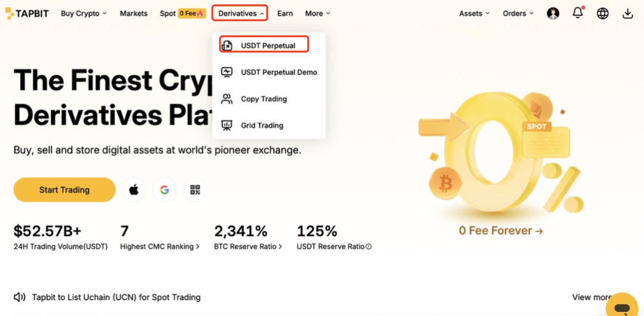
Task: Open the Assets dropdown
Action: pos(474,13)
